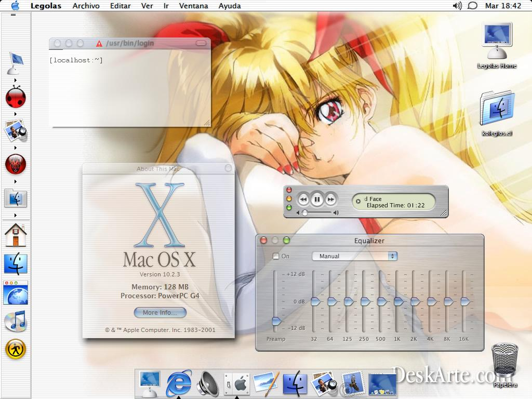This screenshot has height=399, width=532.
Task: Click the iMac icon in left sidebar
Action: coord(15,63)
